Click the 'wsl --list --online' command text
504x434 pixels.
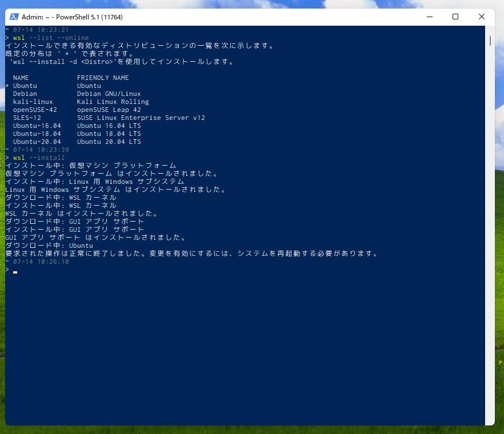(x=51, y=38)
